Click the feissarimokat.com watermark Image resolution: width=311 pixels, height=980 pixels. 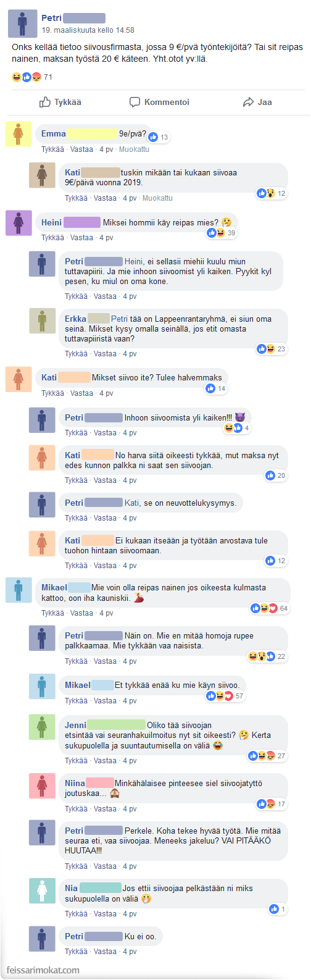(43, 970)
